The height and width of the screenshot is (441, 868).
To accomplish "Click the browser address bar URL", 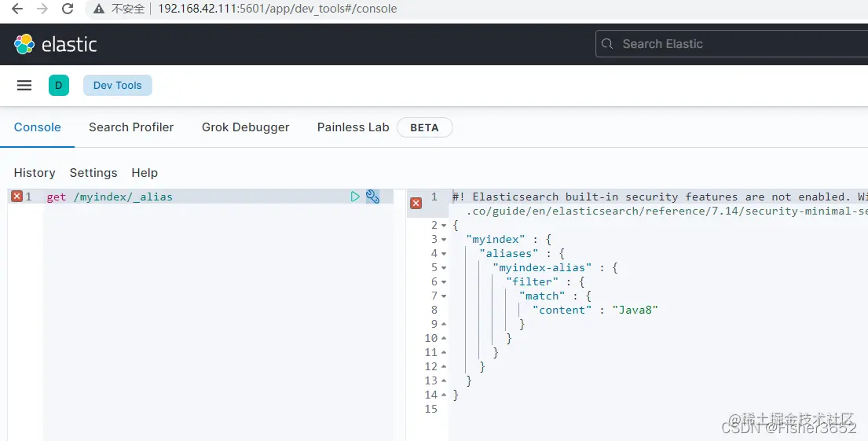I will [x=277, y=9].
